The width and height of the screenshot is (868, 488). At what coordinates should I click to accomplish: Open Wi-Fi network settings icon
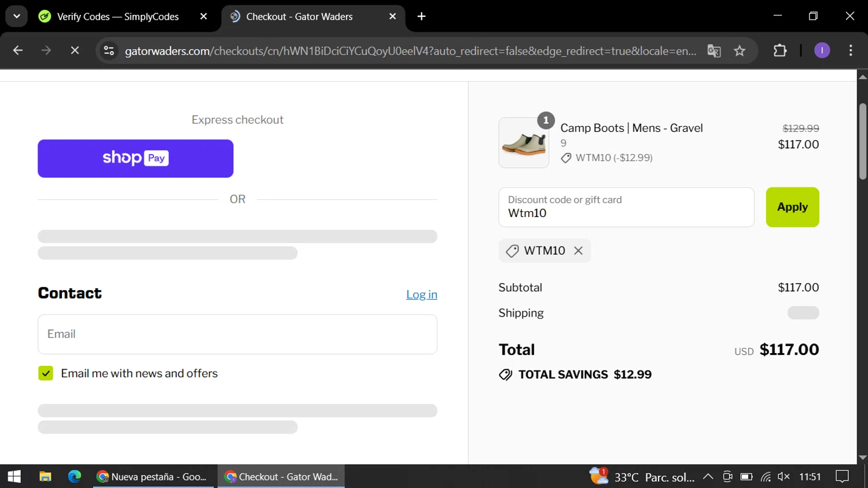point(766,477)
